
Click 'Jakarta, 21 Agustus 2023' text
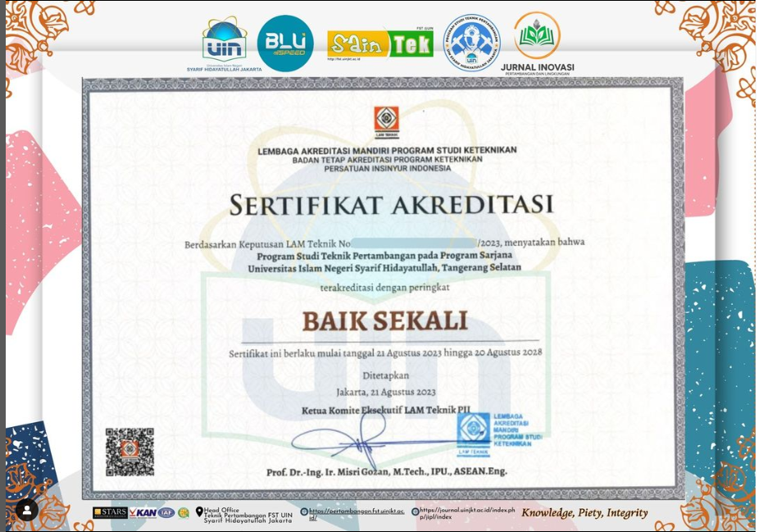click(386, 392)
